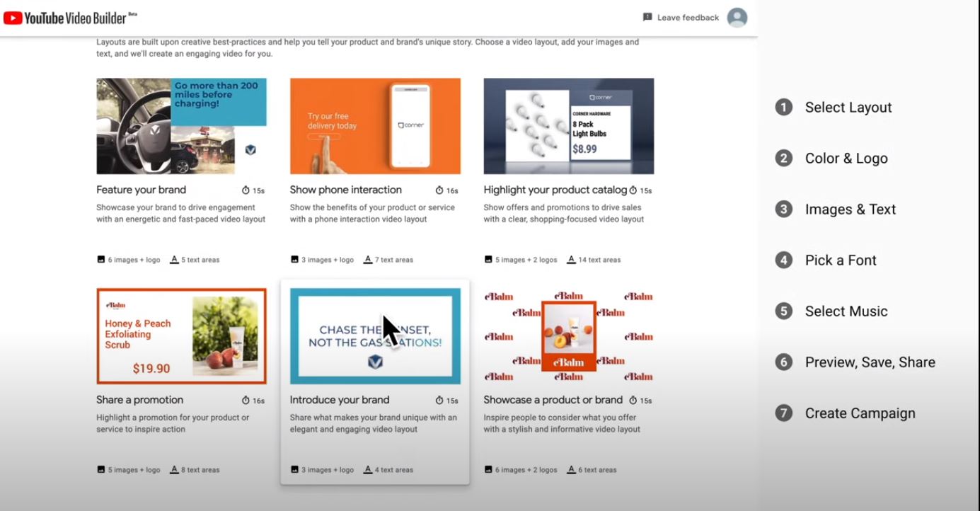Click the timer icon beside Show phone interaction

[439, 190]
